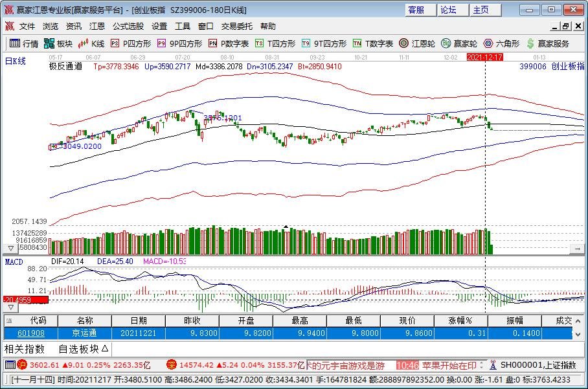
Task: Open the 浏览 menu
Action: click(51, 27)
